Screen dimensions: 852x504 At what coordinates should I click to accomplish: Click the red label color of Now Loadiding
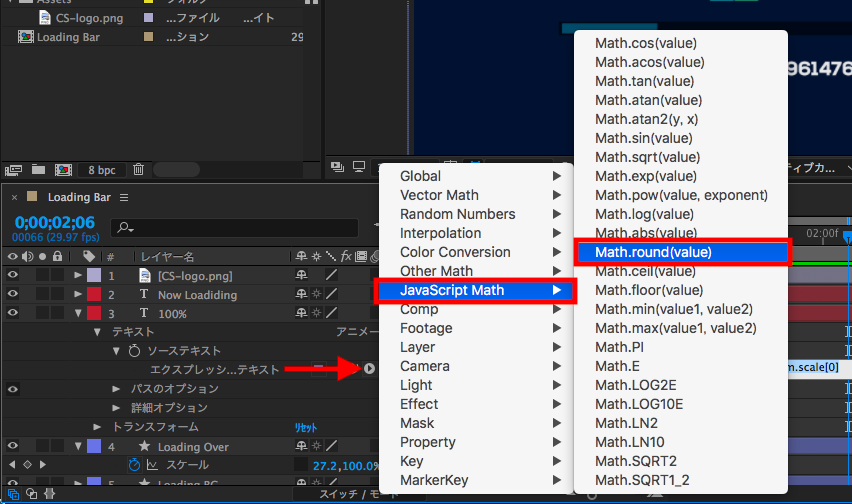pos(93,294)
